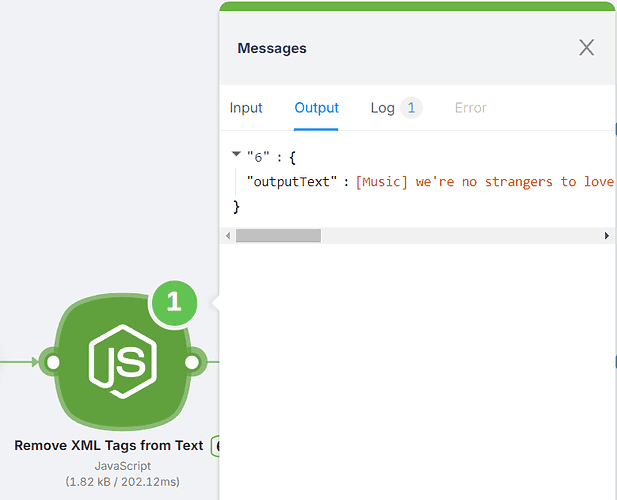Image resolution: width=617 pixels, height=500 pixels.
Task: Click the "outputText" key
Action: [x=290, y=181]
